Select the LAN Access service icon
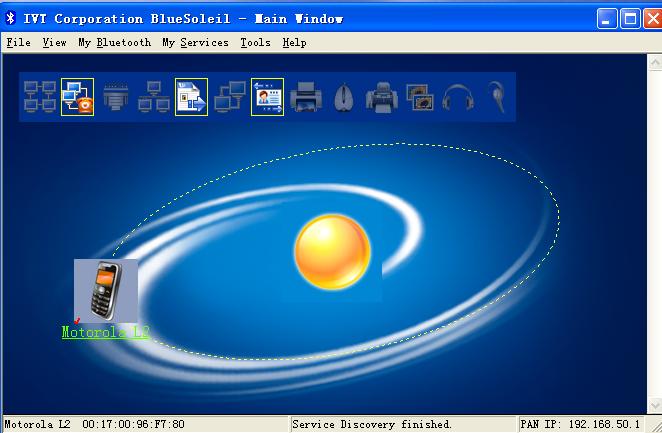 click(154, 97)
